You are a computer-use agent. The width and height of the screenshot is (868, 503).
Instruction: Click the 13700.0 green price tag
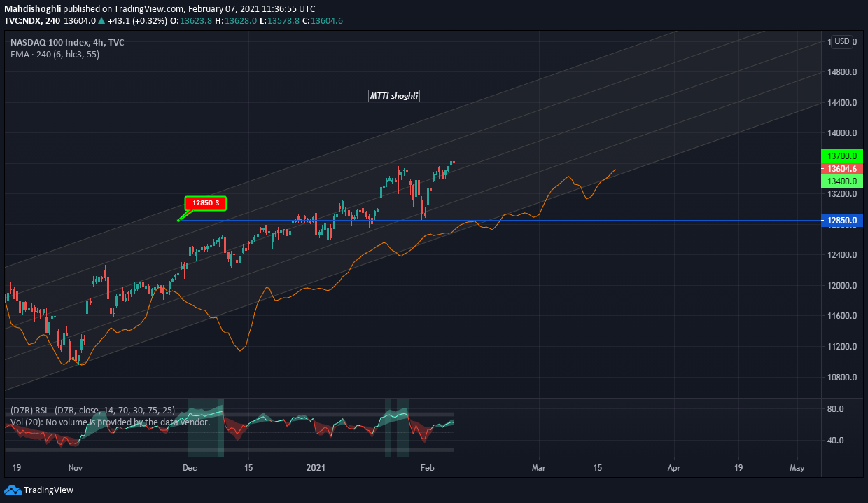[841, 156]
